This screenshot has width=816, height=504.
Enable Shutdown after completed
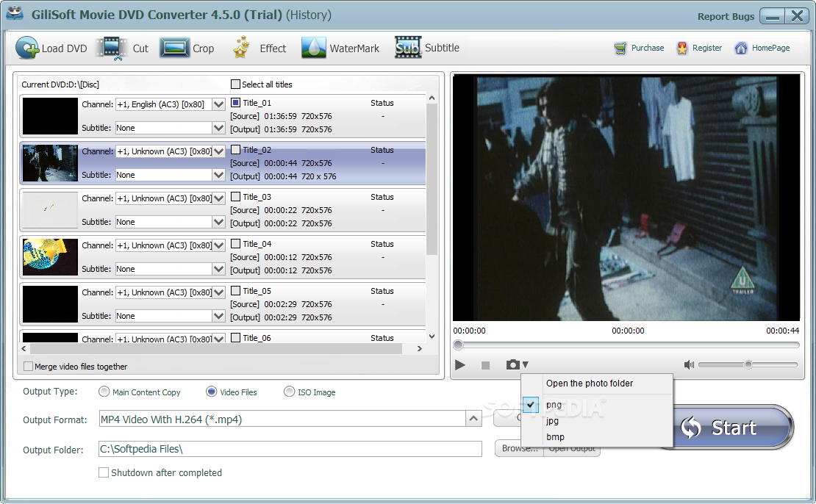click(104, 472)
